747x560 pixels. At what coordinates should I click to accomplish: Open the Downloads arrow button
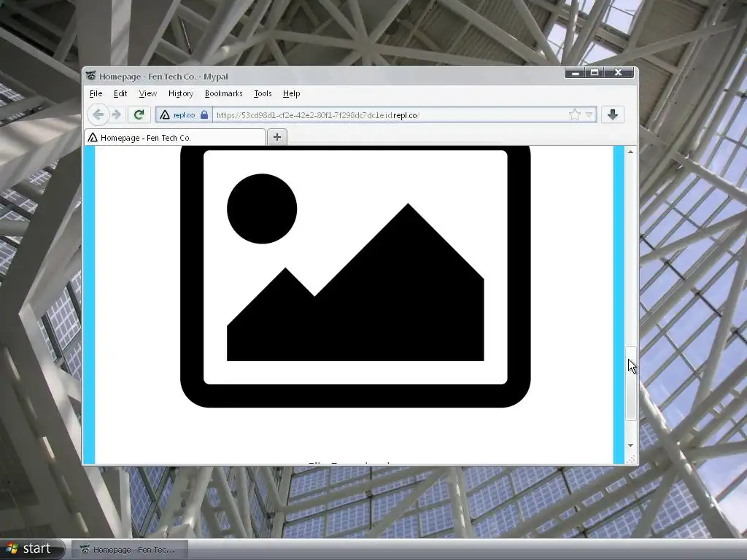click(613, 114)
